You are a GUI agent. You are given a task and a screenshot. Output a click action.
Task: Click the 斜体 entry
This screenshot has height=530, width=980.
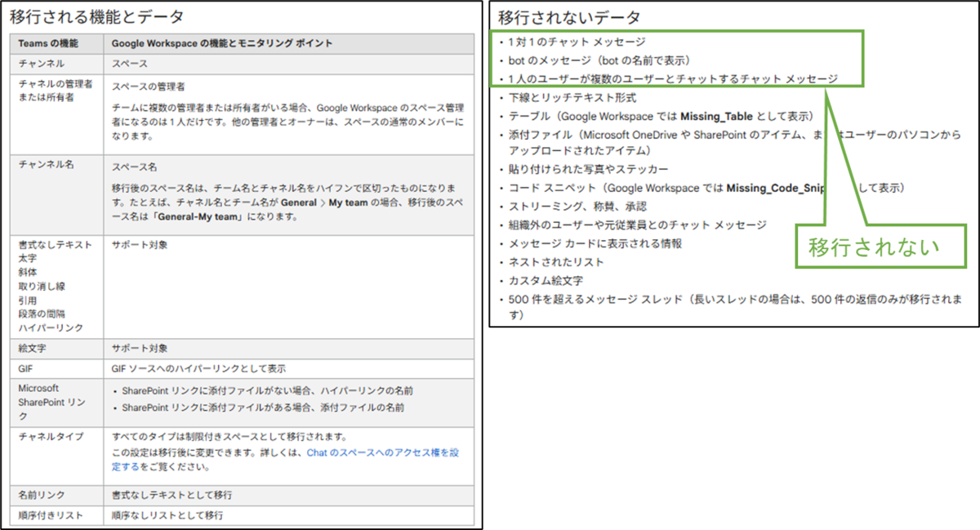click(27, 272)
